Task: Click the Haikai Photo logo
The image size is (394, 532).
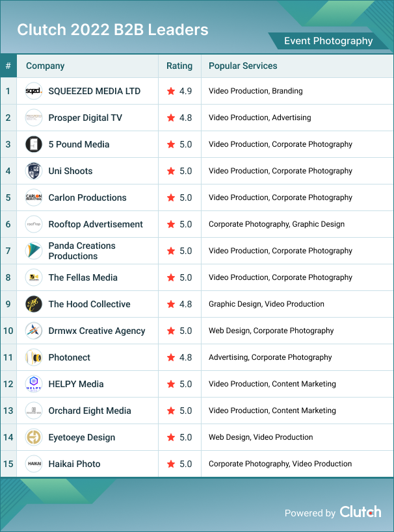Action: [x=34, y=464]
